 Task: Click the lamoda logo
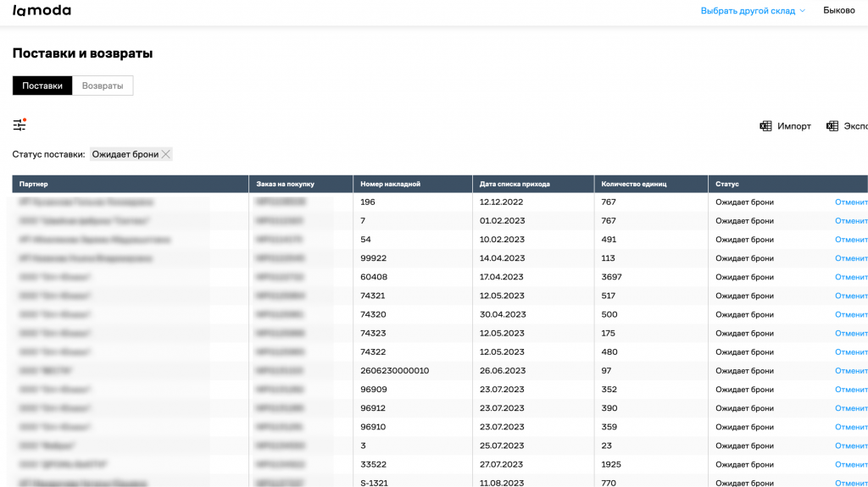point(42,11)
